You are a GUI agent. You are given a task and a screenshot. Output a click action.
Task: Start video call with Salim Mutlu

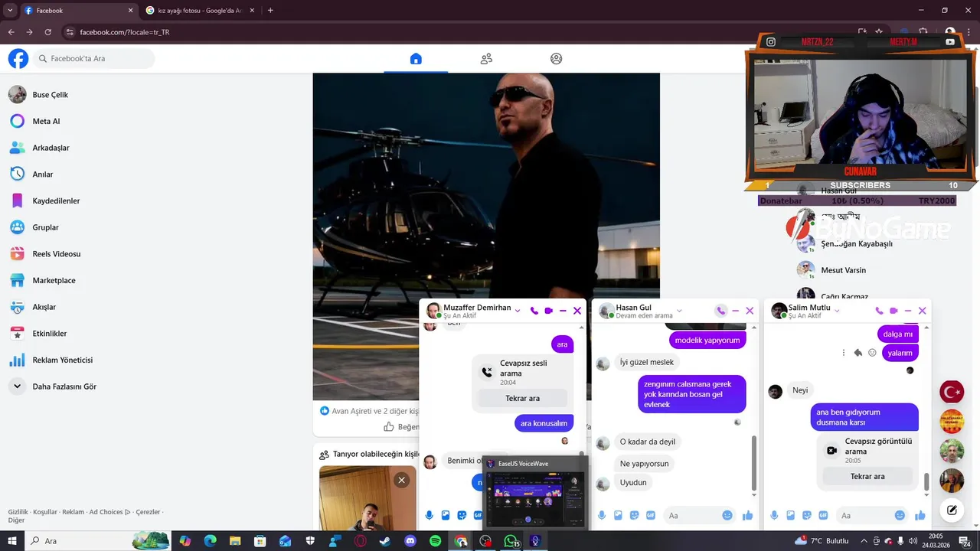coord(893,311)
